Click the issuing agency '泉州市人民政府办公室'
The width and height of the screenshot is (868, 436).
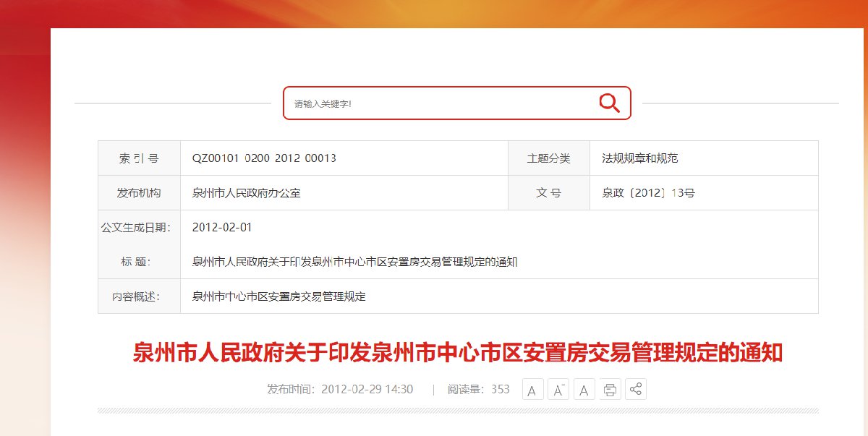coord(246,193)
